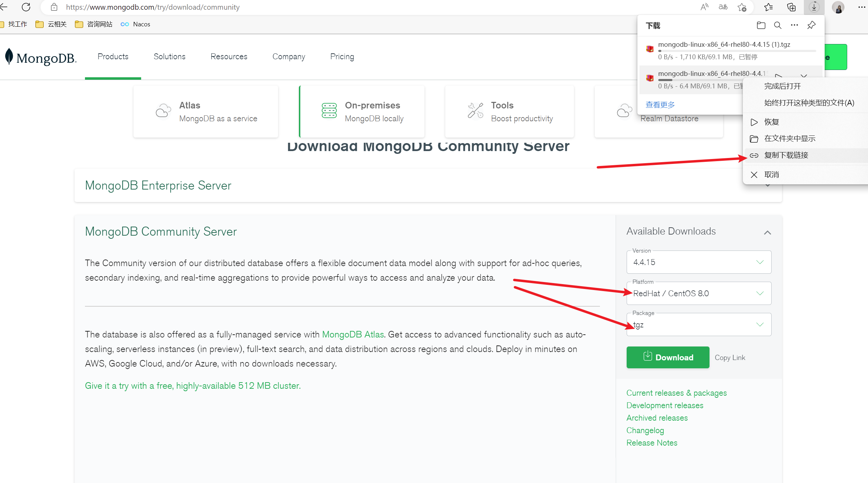Search downloads with magnifier icon
868x483 pixels.
click(x=778, y=25)
